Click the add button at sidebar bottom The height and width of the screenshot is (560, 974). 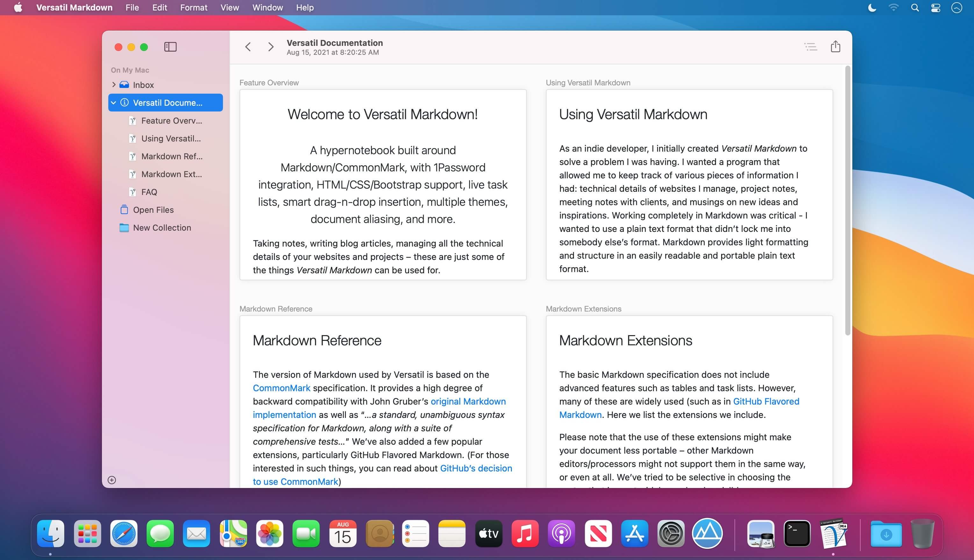tap(112, 480)
